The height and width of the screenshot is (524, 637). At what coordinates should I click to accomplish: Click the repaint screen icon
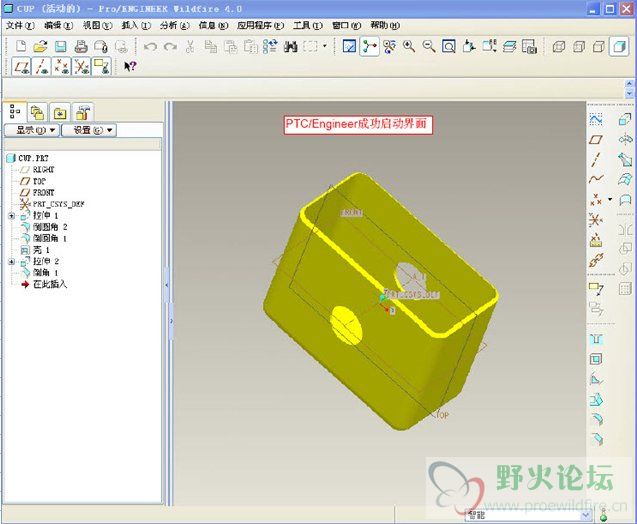349,46
